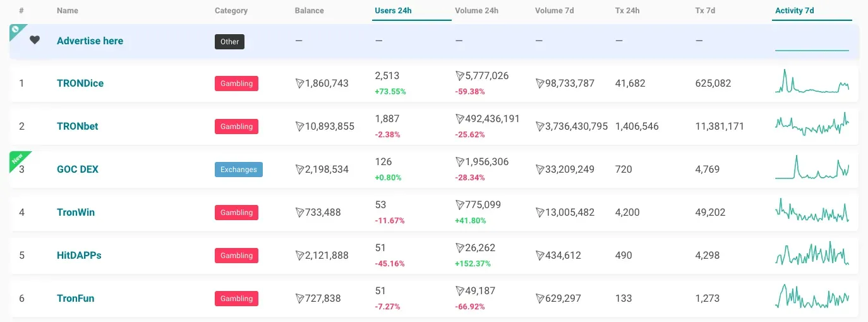Open the TRONDice dapp page
This screenshot has width=868, height=322.
[x=80, y=84]
